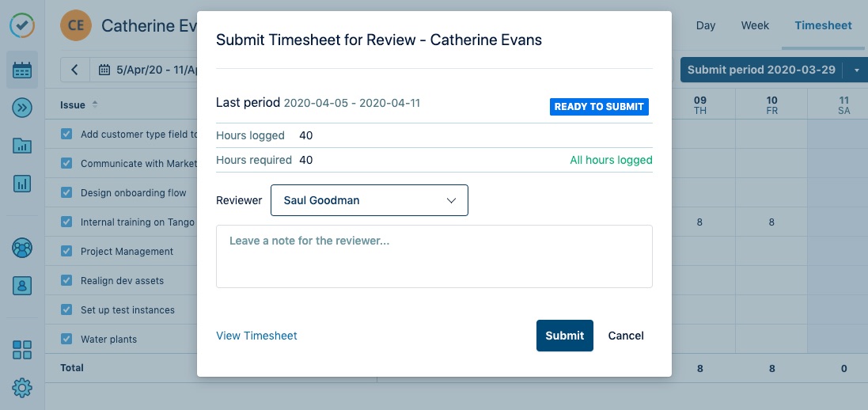The width and height of the screenshot is (868, 410).
Task: Open the settings gear icon
Action: click(x=22, y=388)
